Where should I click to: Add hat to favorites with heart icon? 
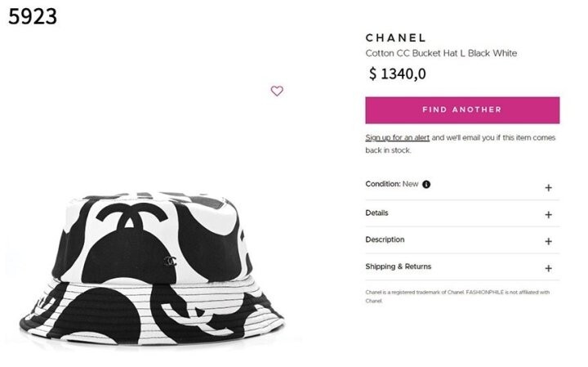click(277, 91)
